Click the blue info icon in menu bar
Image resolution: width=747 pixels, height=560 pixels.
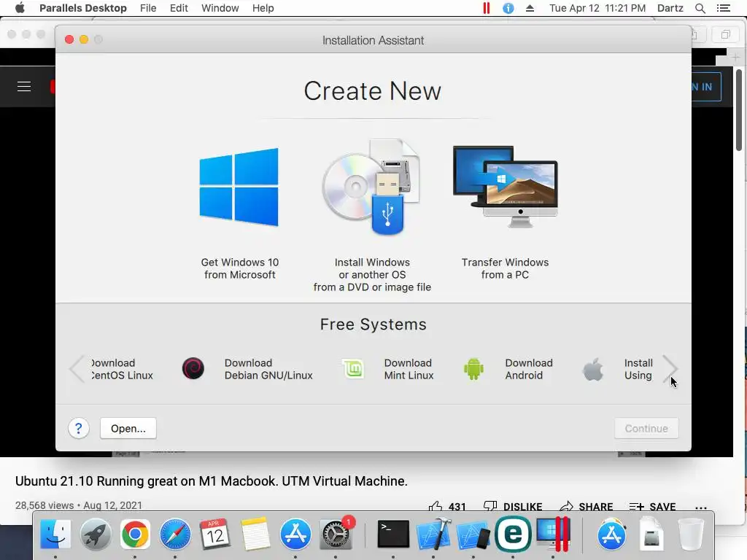(508, 8)
